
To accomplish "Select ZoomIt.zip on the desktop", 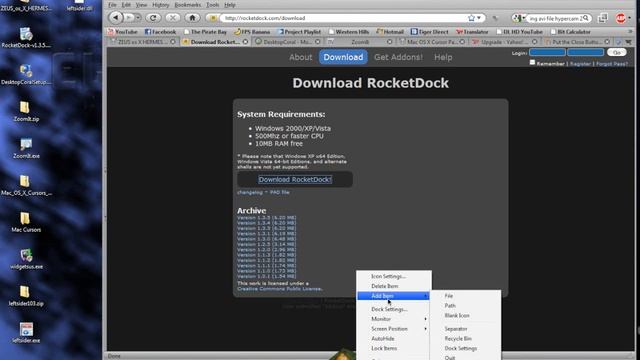I will point(26,111).
